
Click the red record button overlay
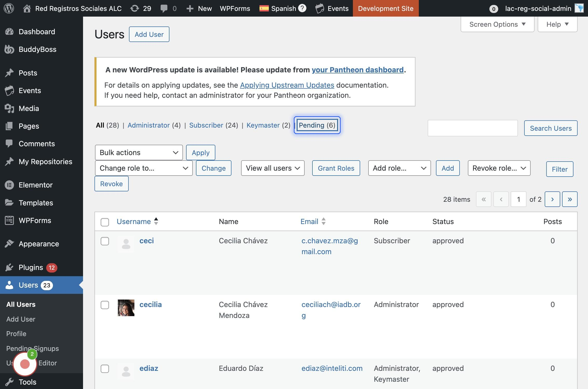25,364
